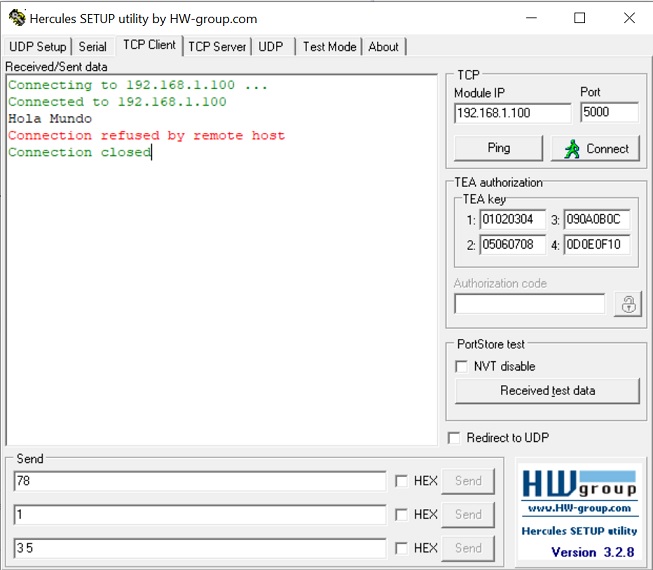This screenshot has height=570, width=653.
Task: Focus the send field containing 78
Action: 200,481
